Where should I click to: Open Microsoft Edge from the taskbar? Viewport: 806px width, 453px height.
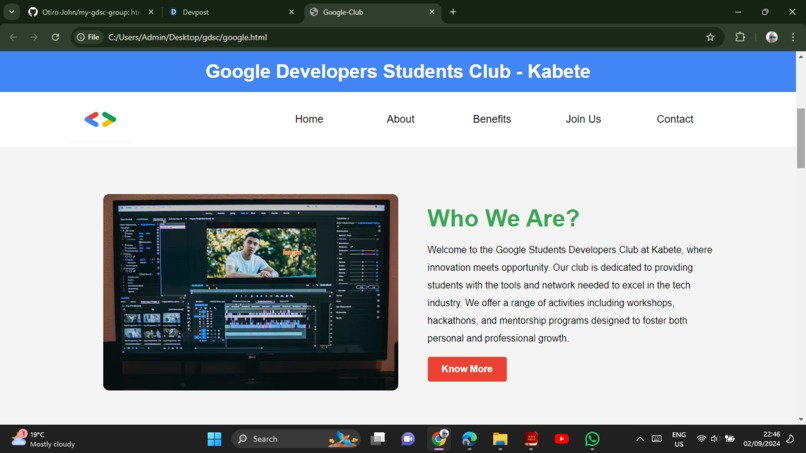(469, 439)
